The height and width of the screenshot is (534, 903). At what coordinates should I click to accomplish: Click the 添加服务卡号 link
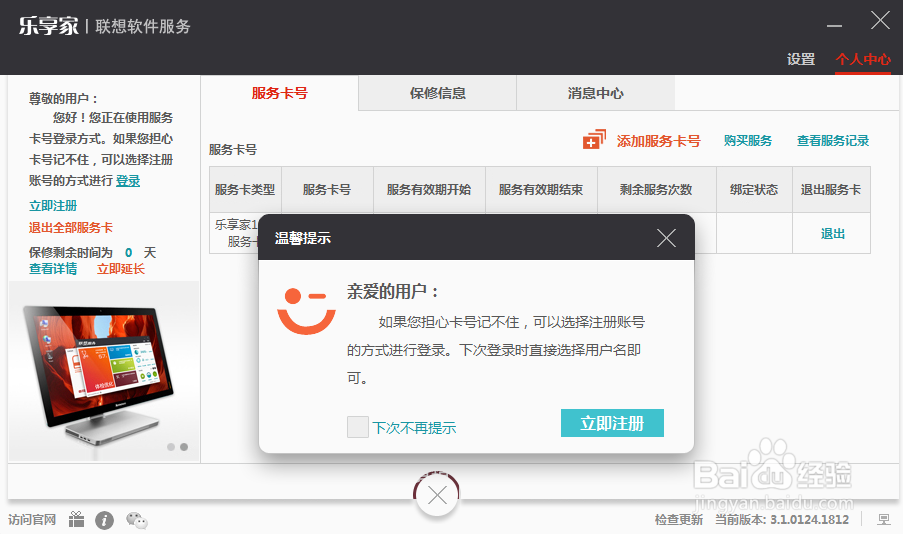point(658,141)
